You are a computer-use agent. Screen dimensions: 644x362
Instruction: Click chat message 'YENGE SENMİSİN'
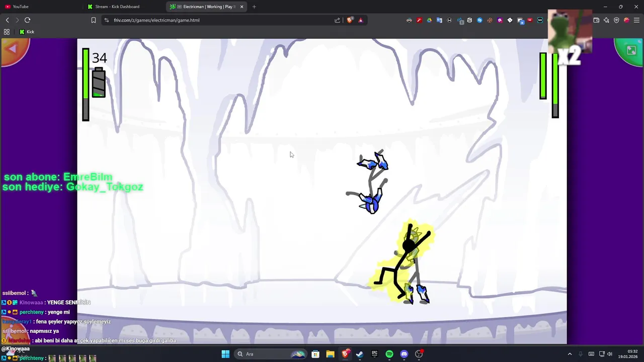point(68,302)
